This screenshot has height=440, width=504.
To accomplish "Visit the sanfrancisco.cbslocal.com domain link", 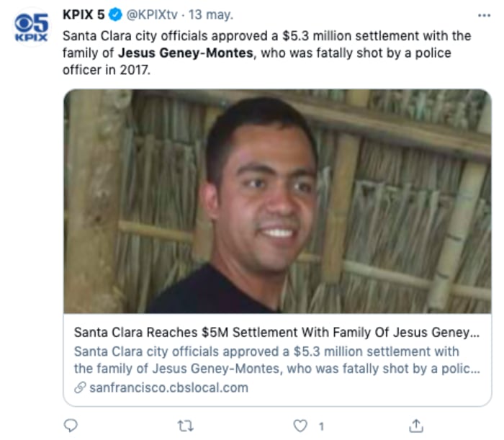I will pyautogui.click(x=168, y=387).
